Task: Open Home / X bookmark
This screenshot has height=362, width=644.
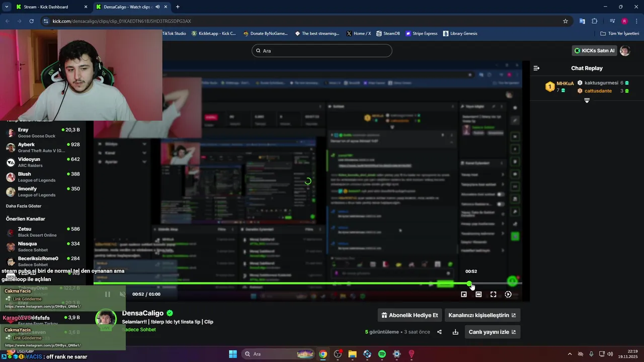Action: (x=358, y=34)
